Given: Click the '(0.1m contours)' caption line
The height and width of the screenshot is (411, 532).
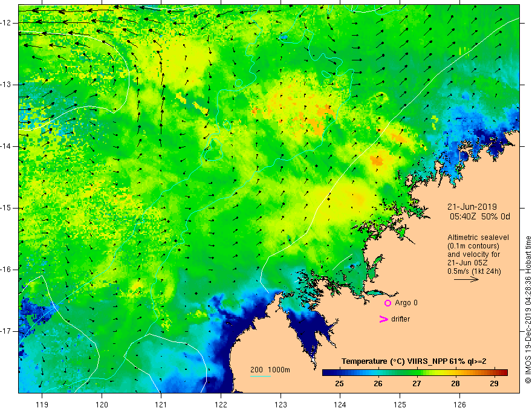Looking at the screenshot, I should (x=473, y=246).
